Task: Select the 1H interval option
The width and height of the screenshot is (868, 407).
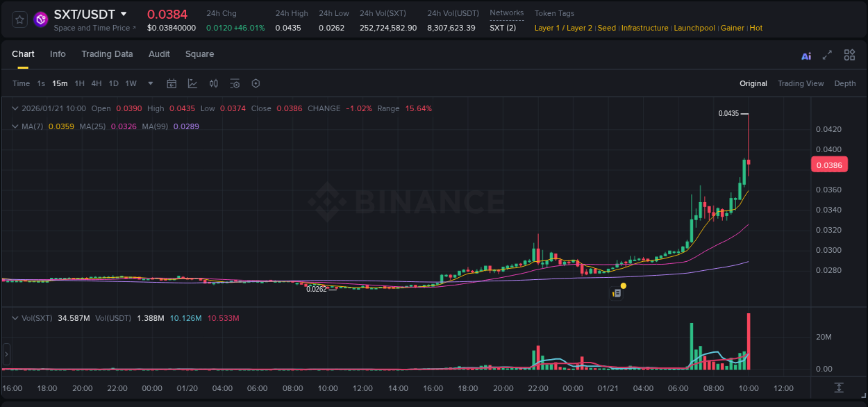Action: point(79,83)
